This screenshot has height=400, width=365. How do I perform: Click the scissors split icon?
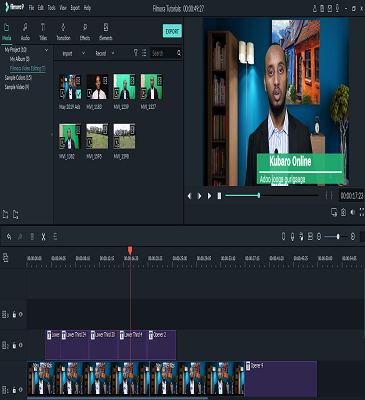pos(43,237)
